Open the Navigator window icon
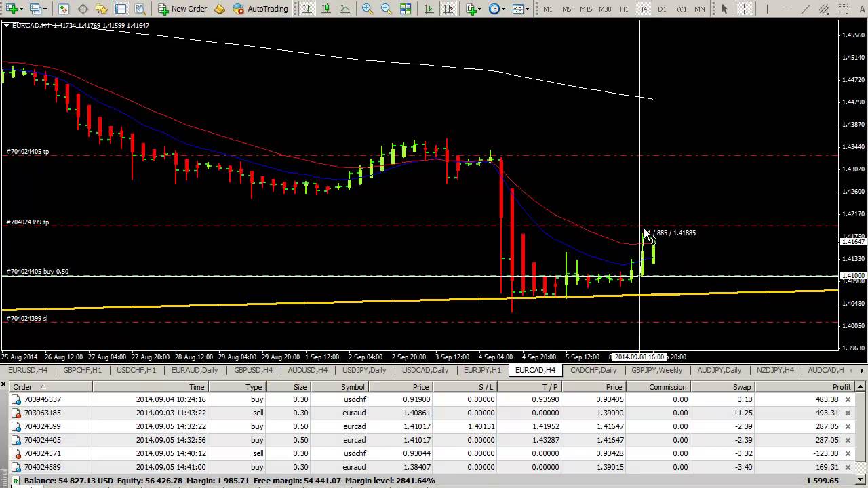The width and height of the screenshot is (868, 488). (x=102, y=9)
